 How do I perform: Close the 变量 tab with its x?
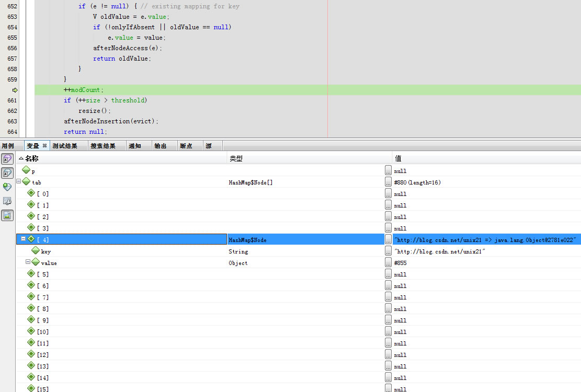click(45, 145)
